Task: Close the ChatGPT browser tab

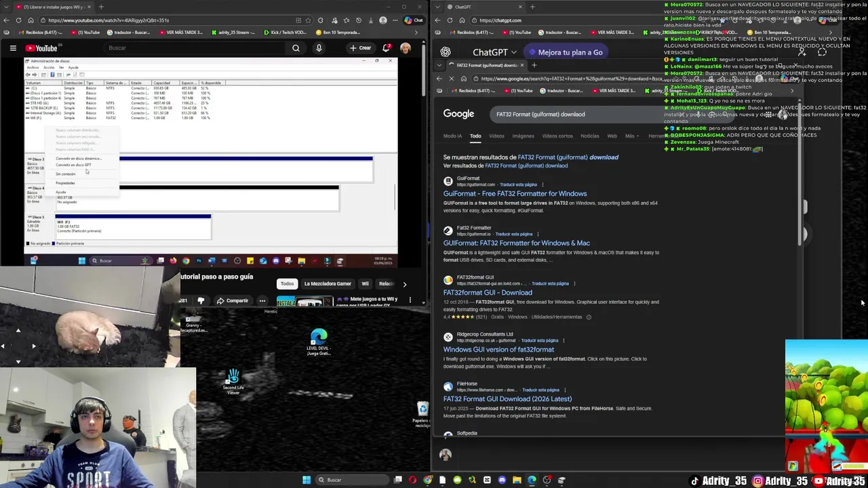Action: tap(520, 7)
